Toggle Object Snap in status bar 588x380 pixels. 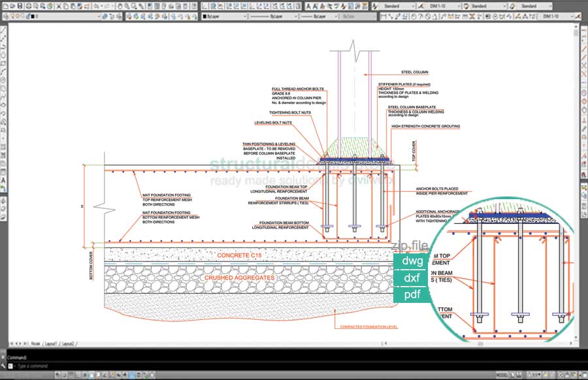92,374
